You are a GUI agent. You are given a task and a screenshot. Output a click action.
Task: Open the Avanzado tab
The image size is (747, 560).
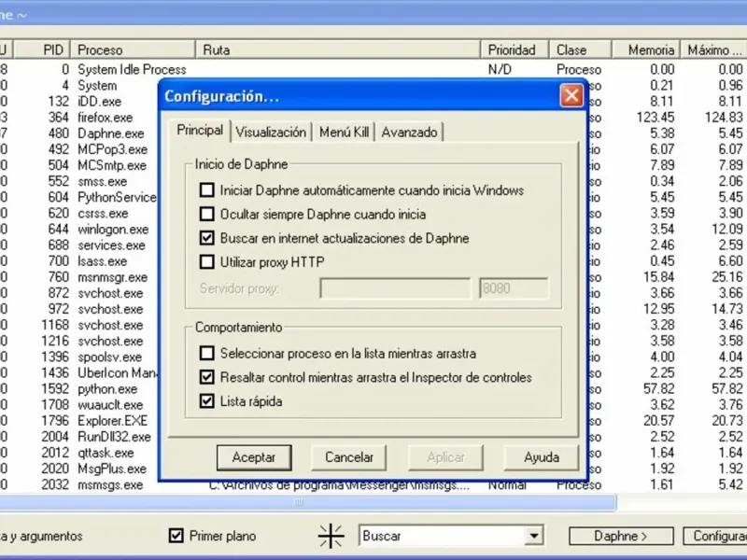[x=409, y=132]
